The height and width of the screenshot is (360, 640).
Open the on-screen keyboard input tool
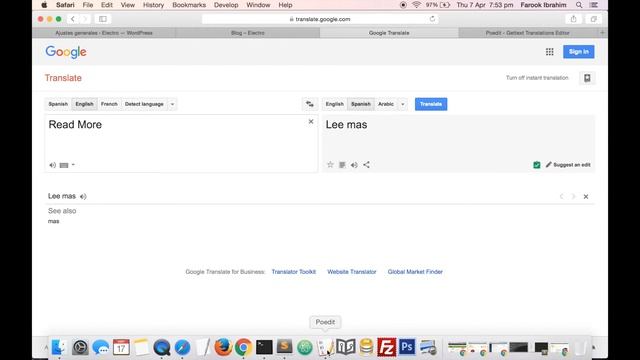coord(64,165)
